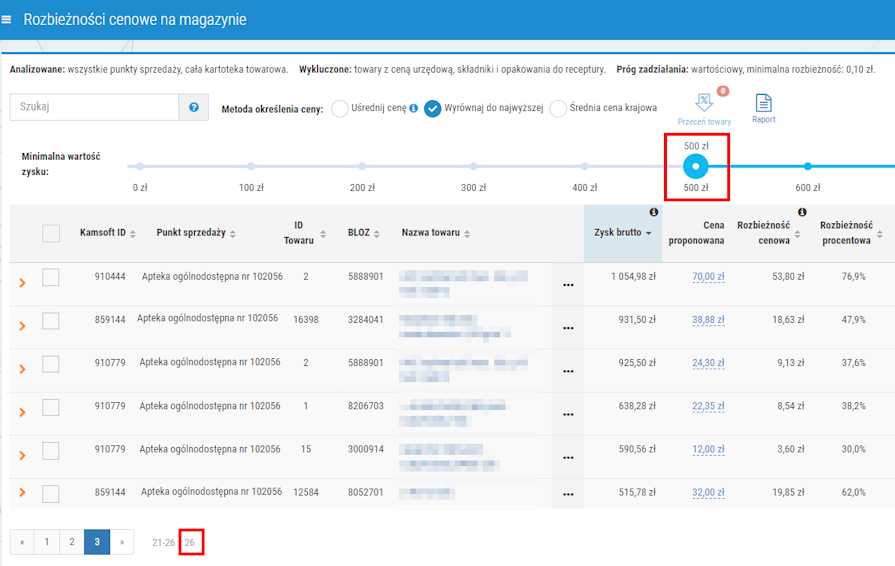
Task: Click the 600 zł point on slider
Action: pos(808,166)
